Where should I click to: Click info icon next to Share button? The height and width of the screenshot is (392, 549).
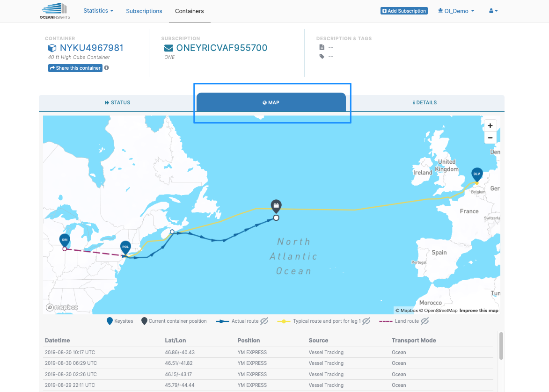106,68
